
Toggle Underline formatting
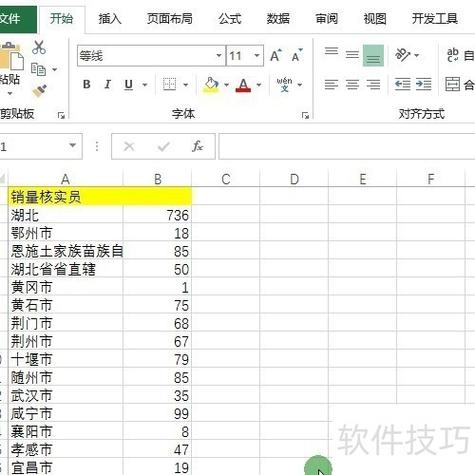129,85
